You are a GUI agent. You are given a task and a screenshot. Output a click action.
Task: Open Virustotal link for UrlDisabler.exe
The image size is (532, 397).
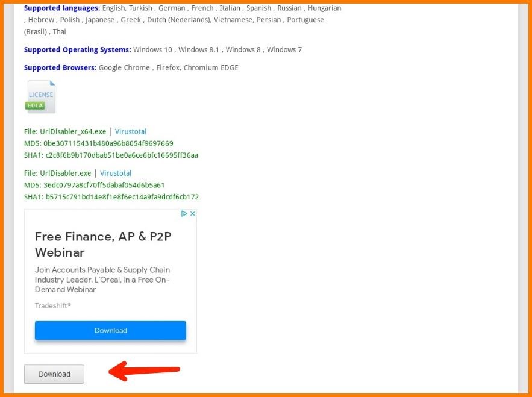116,173
